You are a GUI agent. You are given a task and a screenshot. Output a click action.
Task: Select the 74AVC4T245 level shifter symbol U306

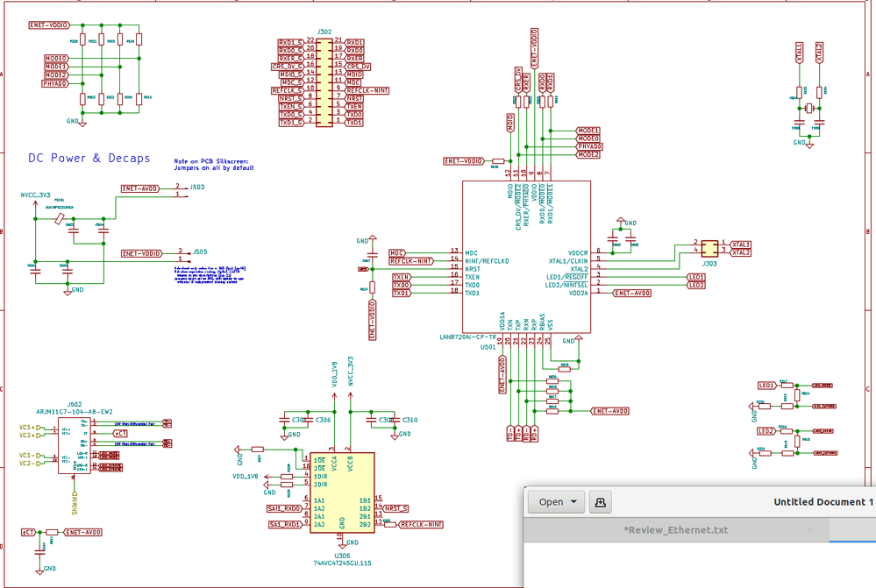340,491
